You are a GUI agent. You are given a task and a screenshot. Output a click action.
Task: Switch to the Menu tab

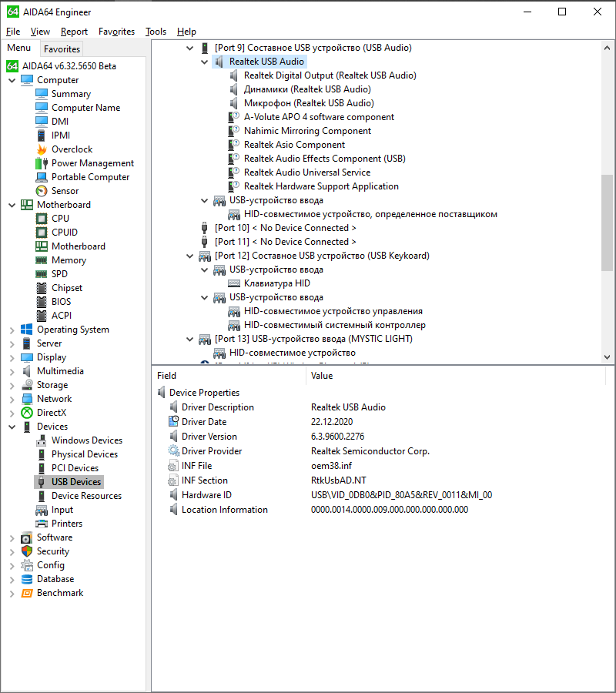[x=19, y=48]
